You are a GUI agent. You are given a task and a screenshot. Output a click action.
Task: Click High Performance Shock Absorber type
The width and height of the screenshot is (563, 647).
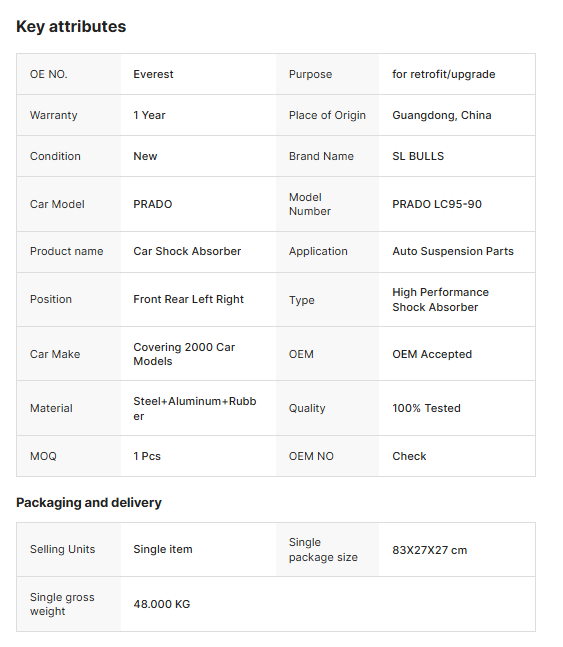tap(440, 300)
